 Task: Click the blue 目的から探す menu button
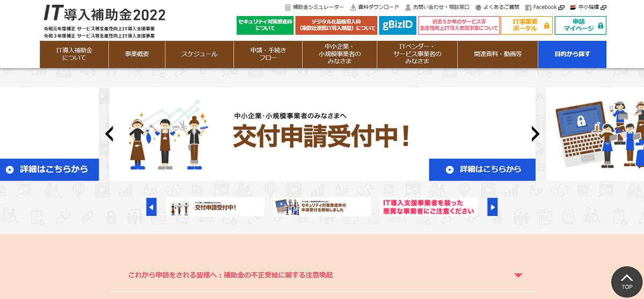[x=572, y=54]
